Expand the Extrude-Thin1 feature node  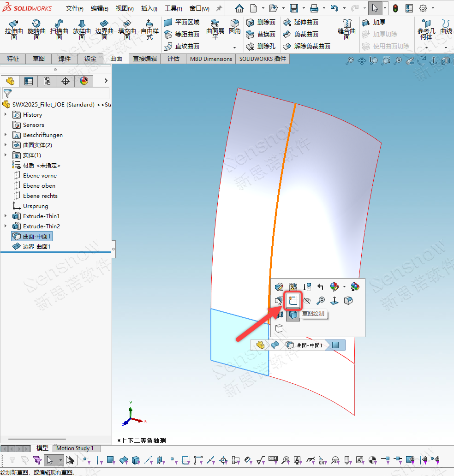click(x=6, y=216)
